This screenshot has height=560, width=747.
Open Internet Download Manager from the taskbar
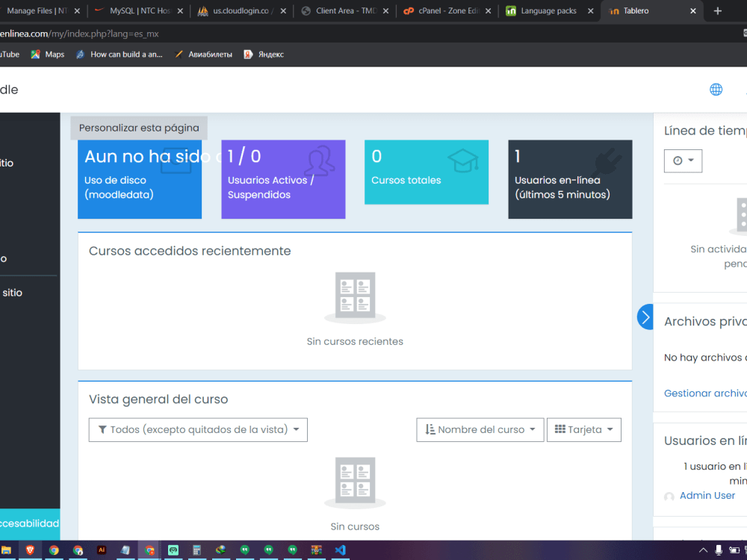click(220, 550)
